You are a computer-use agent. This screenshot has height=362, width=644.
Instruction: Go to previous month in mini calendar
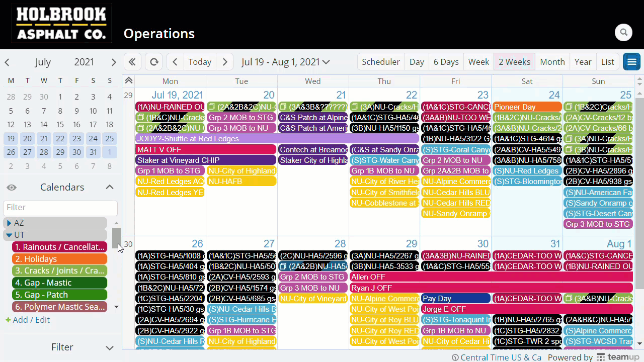tap(7, 62)
